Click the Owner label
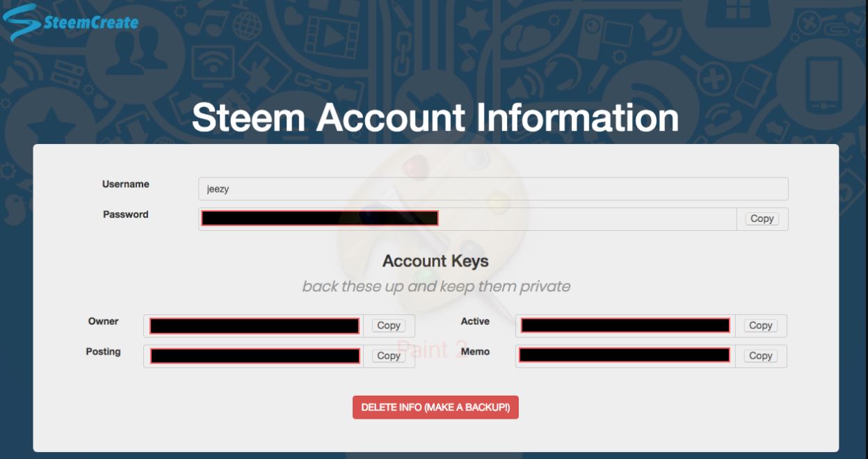Image resolution: width=868 pixels, height=459 pixels. (103, 321)
